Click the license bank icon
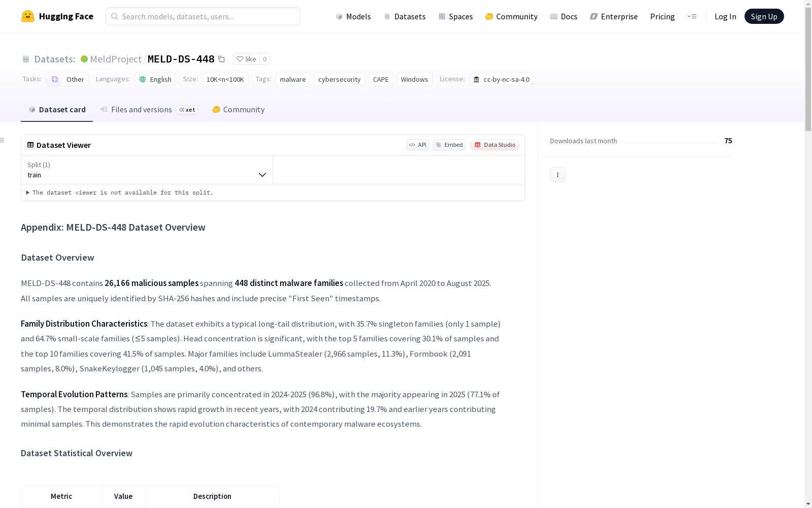The image size is (812, 508). tap(476, 79)
